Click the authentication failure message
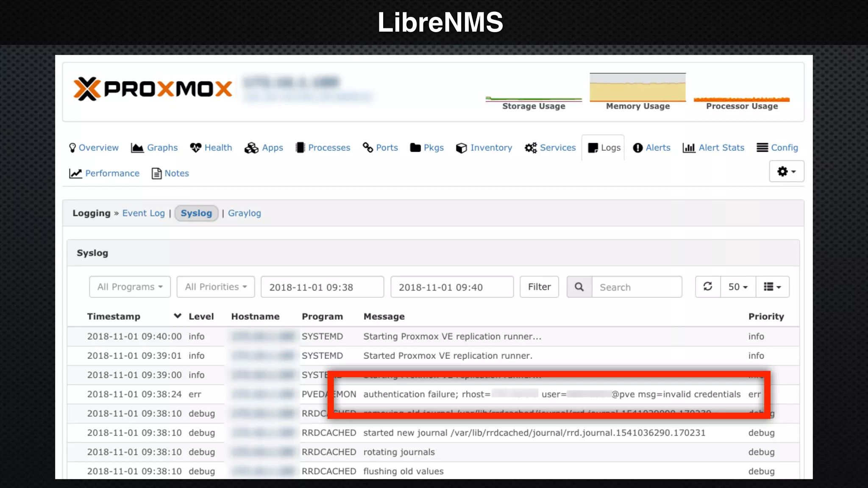 (552, 394)
